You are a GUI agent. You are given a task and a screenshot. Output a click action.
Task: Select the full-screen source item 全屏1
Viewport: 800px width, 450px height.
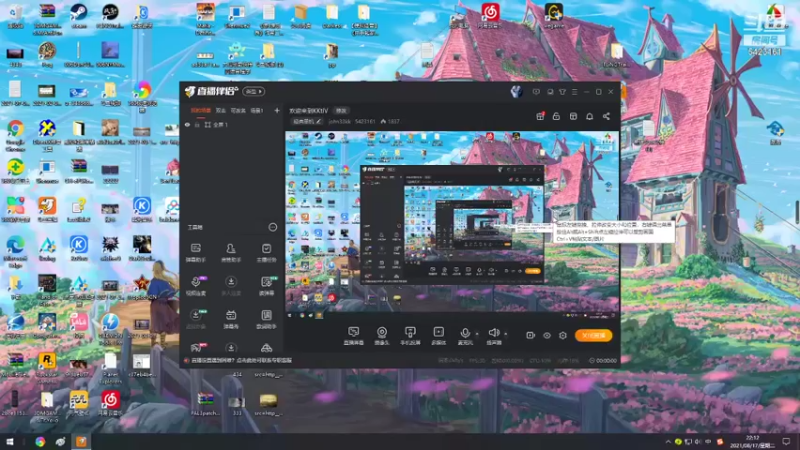pos(216,124)
